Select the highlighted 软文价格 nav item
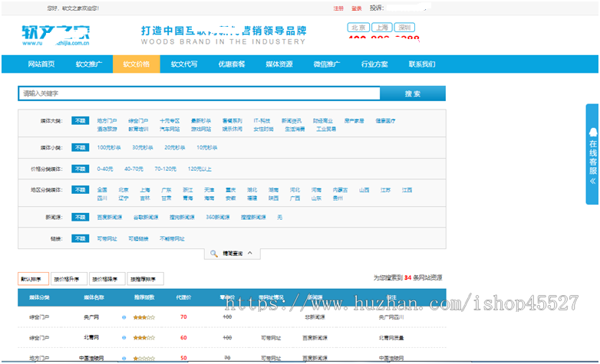600x364 pixels. 137,64
